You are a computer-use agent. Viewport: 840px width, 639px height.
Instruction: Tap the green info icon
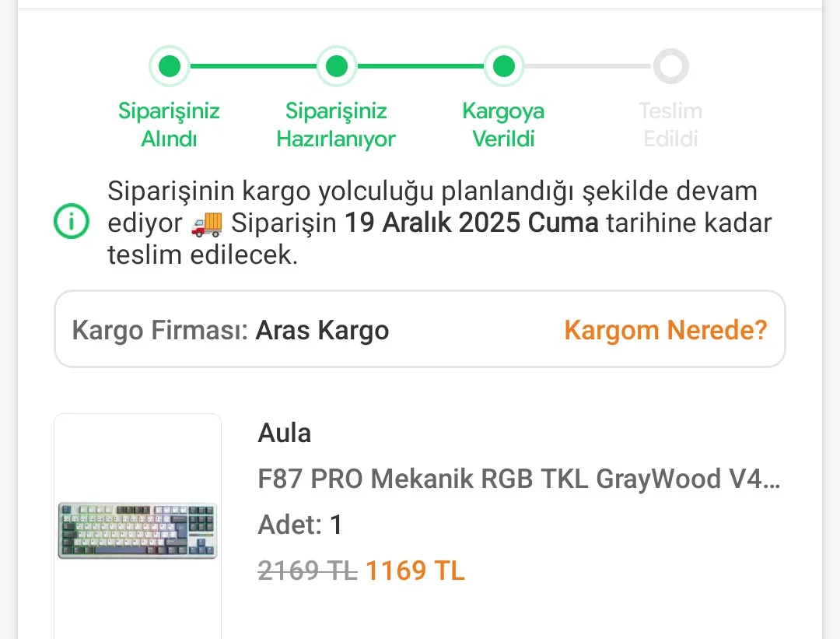(71, 223)
